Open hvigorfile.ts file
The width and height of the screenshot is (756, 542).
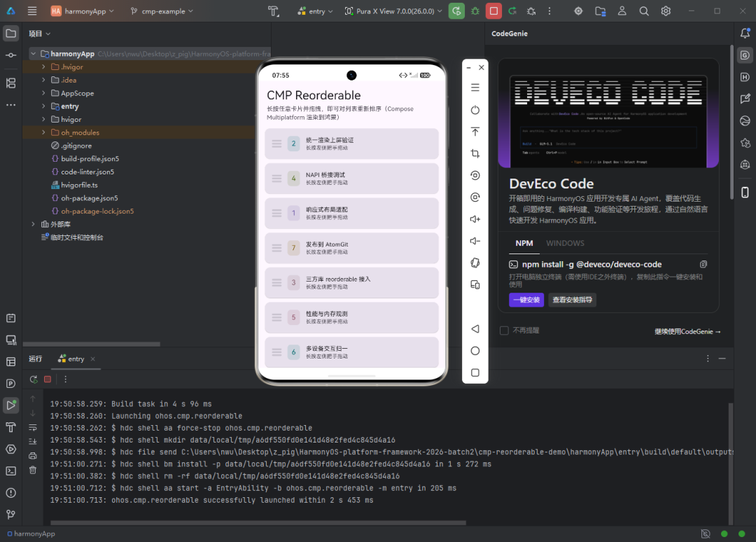[x=79, y=185]
